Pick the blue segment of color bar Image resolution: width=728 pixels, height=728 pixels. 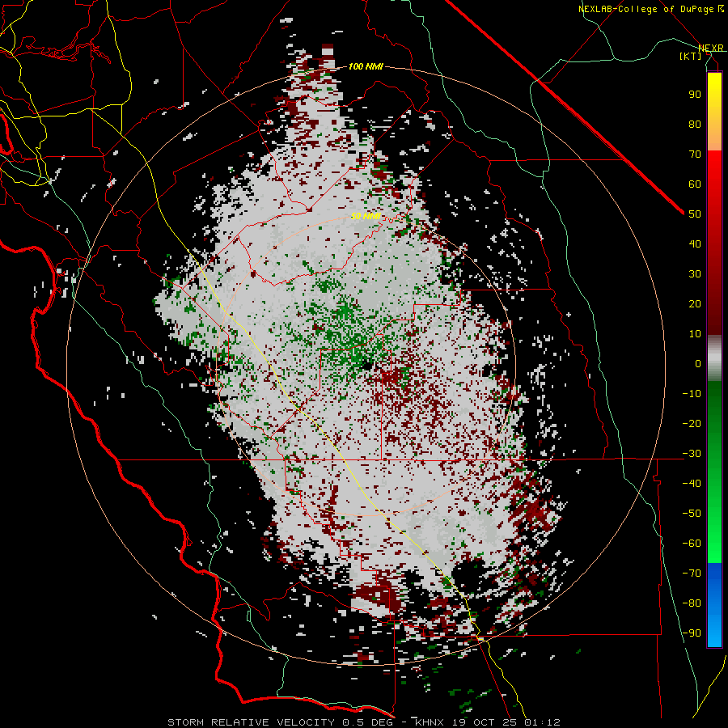[x=714, y=605]
